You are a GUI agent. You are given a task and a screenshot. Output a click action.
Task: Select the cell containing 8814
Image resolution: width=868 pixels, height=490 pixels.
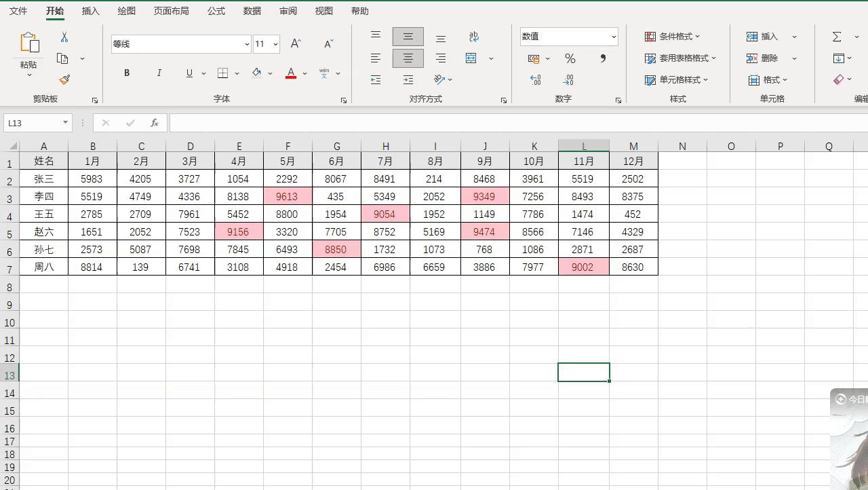(93, 267)
